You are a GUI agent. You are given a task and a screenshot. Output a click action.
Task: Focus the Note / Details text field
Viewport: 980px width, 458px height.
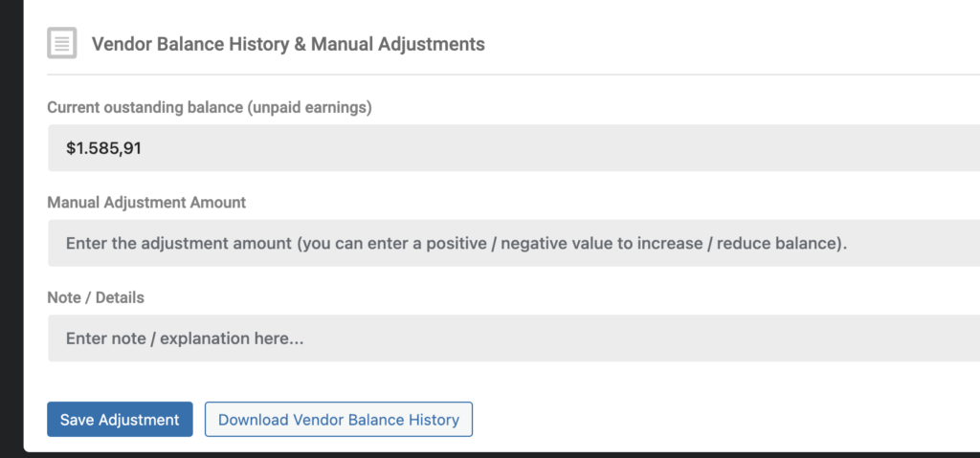[514, 338]
